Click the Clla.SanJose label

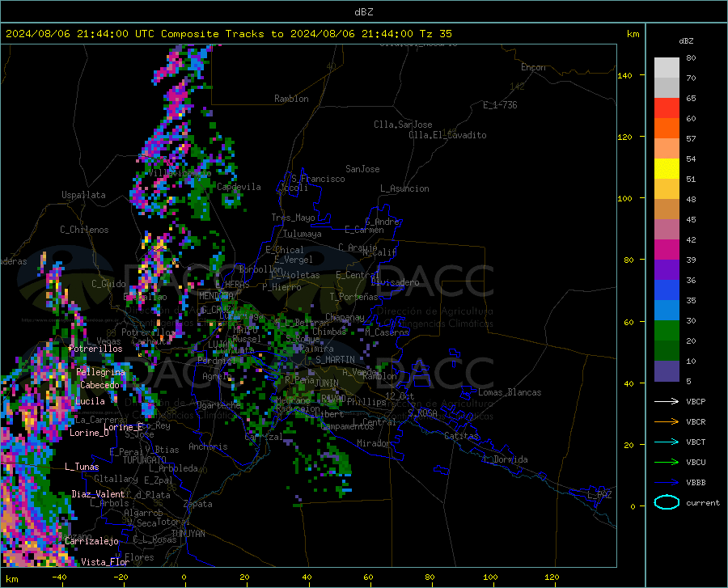[x=403, y=125]
